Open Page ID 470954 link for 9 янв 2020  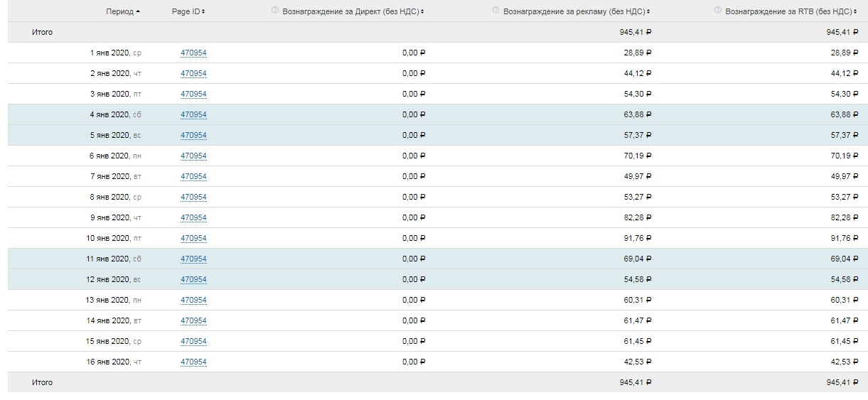(x=193, y=218)
